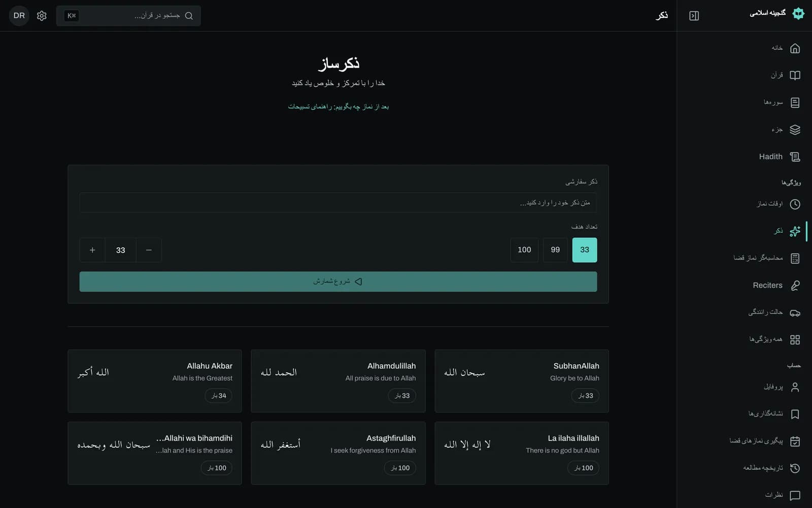Click the 33 value in the stepper
Screen dimensions: 812x508
click(x=120, y=250)
